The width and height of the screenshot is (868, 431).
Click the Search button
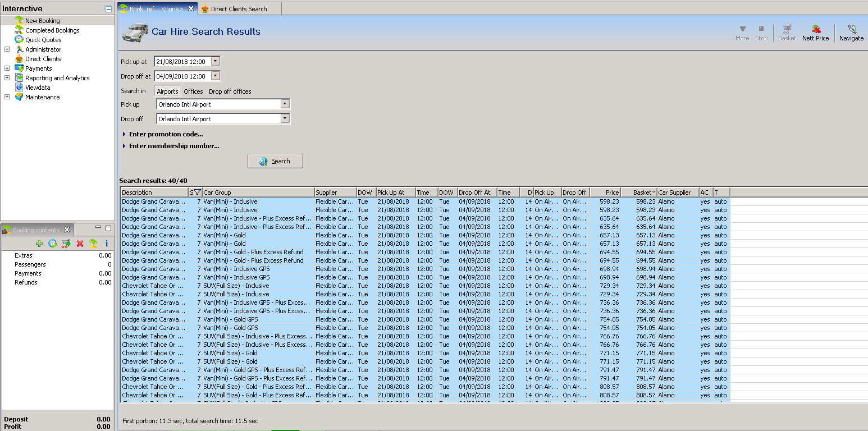click(x=275, y=161)
